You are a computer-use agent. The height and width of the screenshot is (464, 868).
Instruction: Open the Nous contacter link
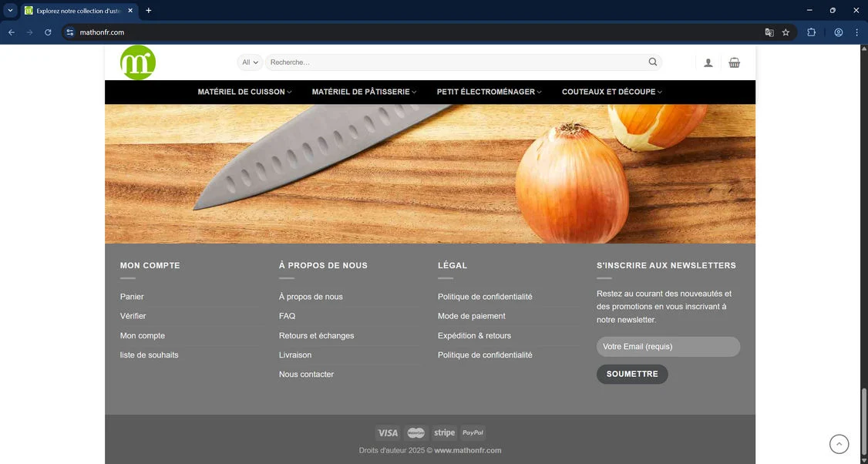[x=306, y=375]
